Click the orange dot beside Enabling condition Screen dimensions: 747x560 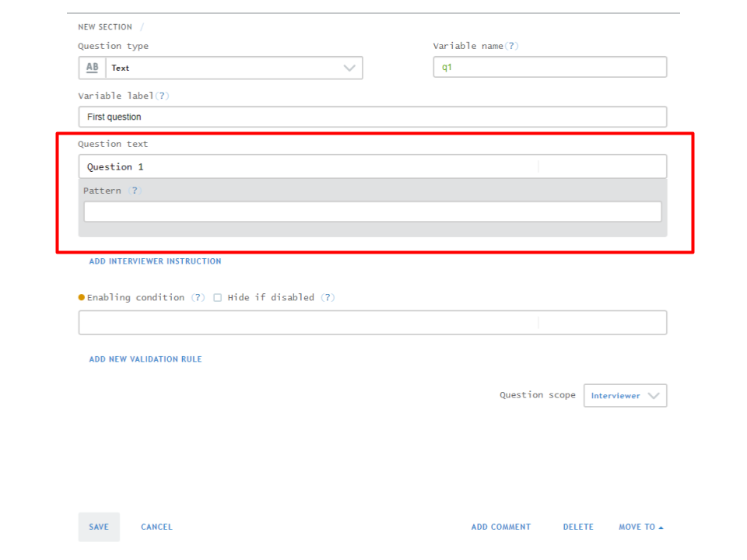tap(81, 297)
